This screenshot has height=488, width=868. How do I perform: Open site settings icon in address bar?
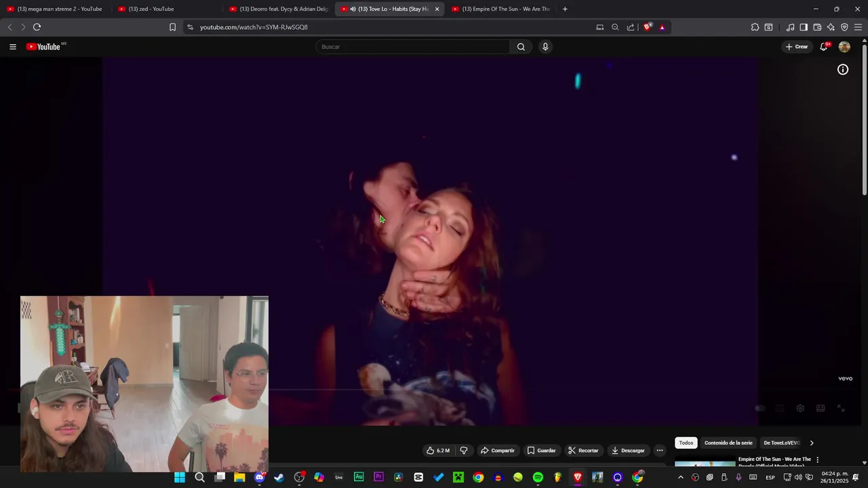point(190,27)
